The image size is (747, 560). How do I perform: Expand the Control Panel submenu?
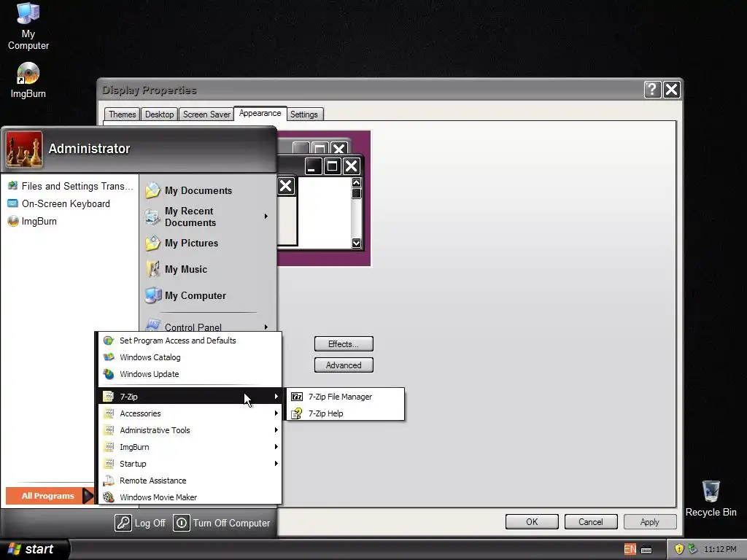point(208,326)
